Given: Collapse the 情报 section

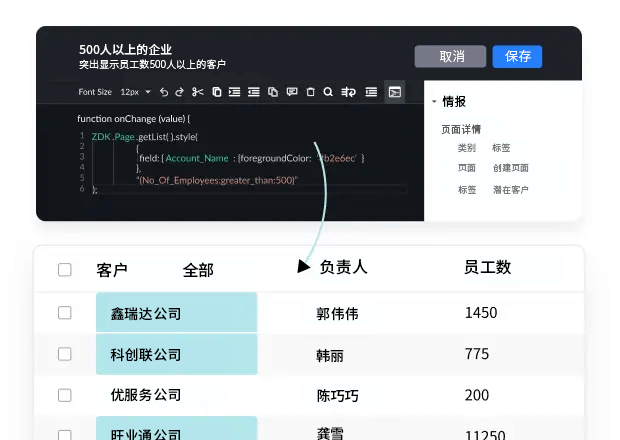Looking at the screenshot, I should (x=434, y=102).
